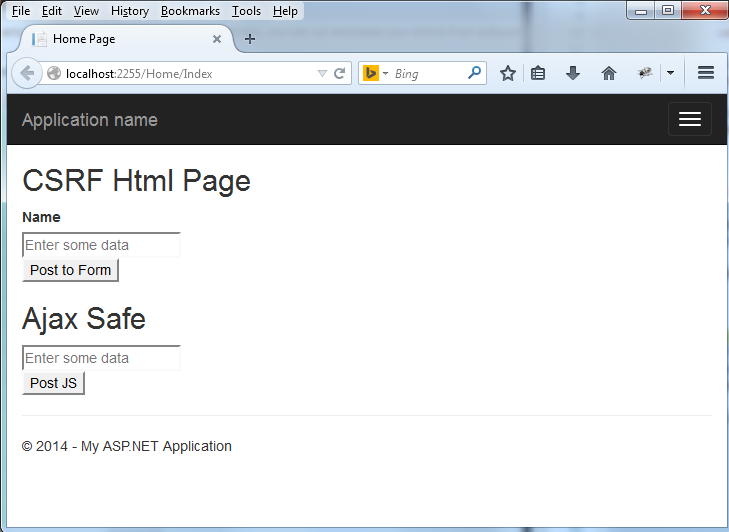Click the Post JS button
Viewport: 729px width, 532px height.
[x=53, y=383]
